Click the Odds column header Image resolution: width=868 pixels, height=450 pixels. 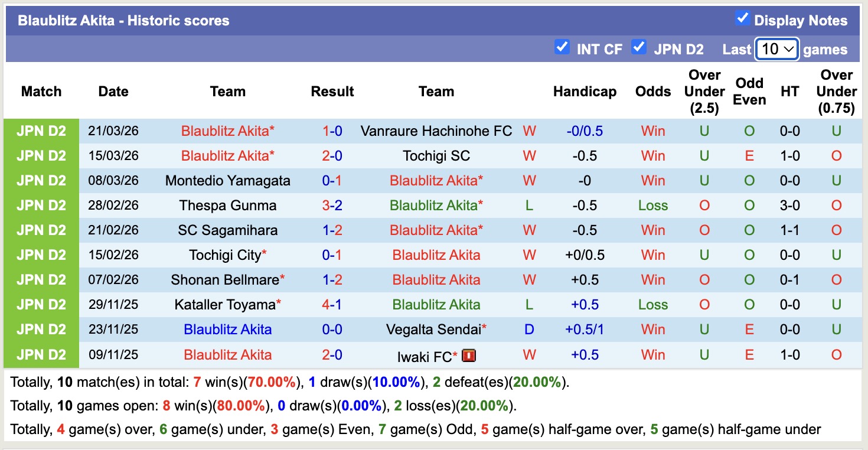pos(652,92)
